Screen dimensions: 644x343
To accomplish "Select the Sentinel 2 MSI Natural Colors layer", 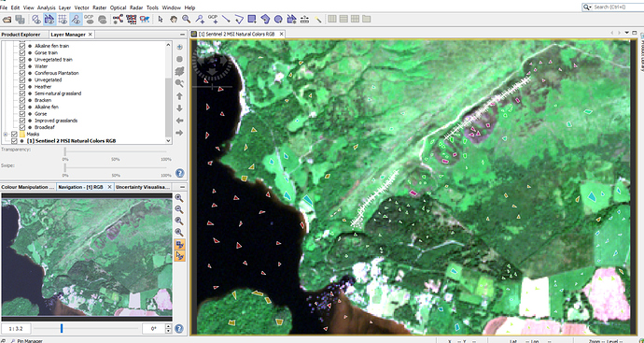I will coord(71,140).
